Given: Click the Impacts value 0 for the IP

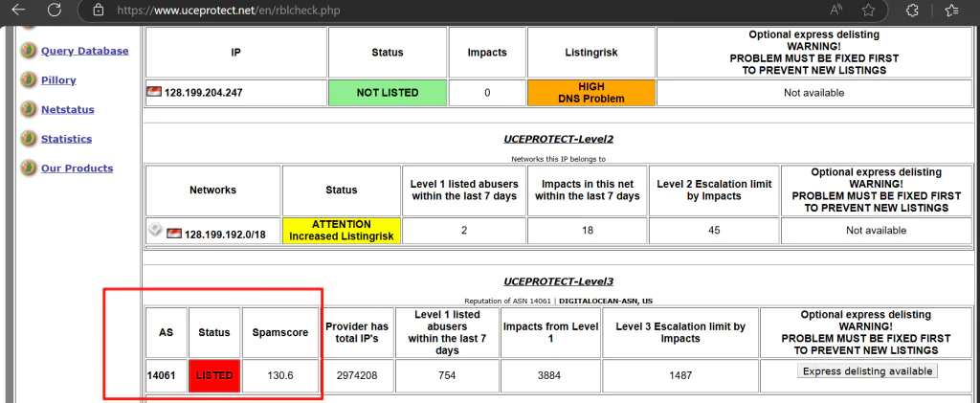Looking at the screenshot, I should pos(487,93).
